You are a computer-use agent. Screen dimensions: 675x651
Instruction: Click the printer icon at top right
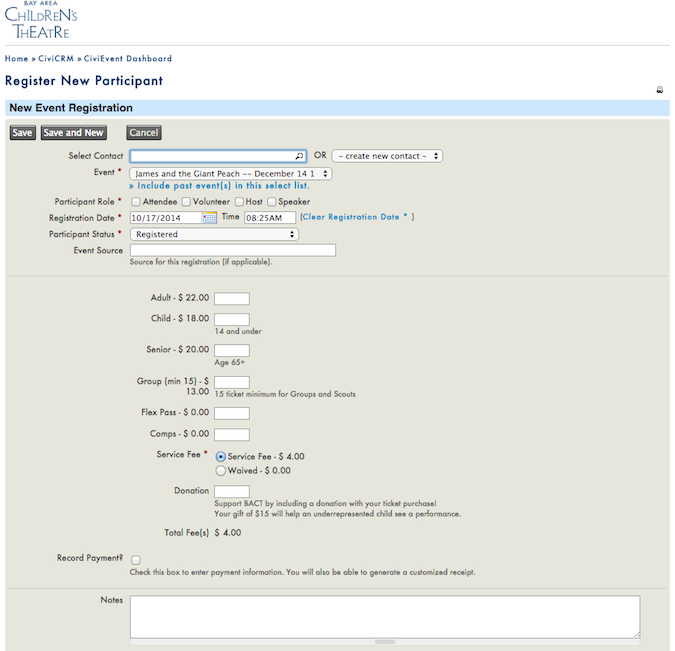[659, 90]
